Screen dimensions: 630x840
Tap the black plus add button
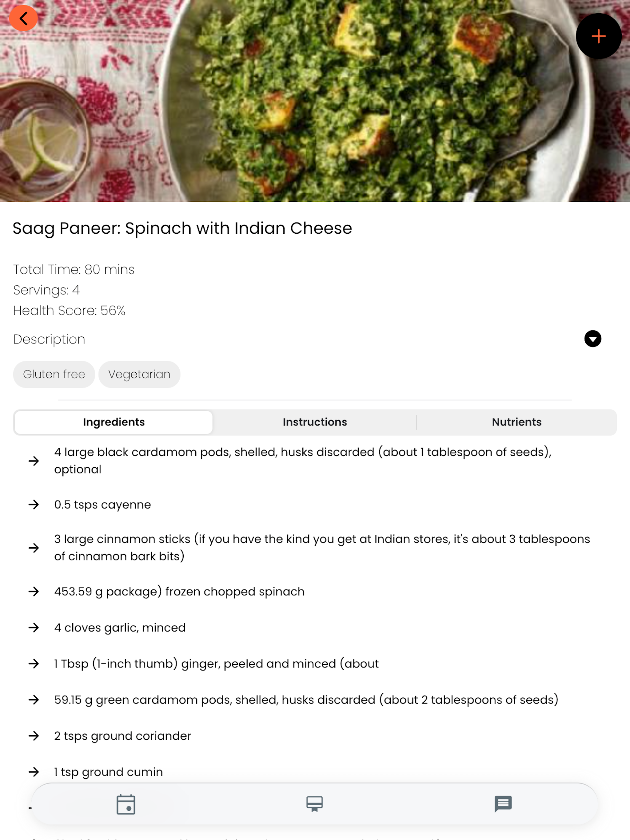click(x=598, y=36)
